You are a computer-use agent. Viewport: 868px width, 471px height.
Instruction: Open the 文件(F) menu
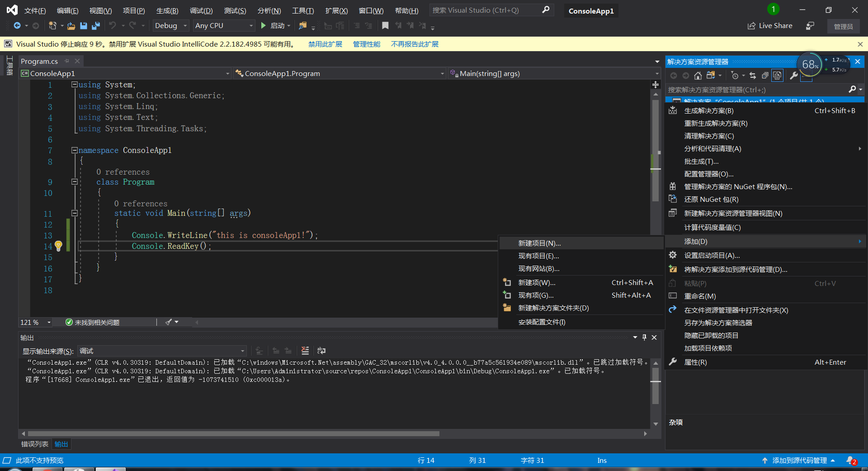pyautogui.click(x=35, y=10)
